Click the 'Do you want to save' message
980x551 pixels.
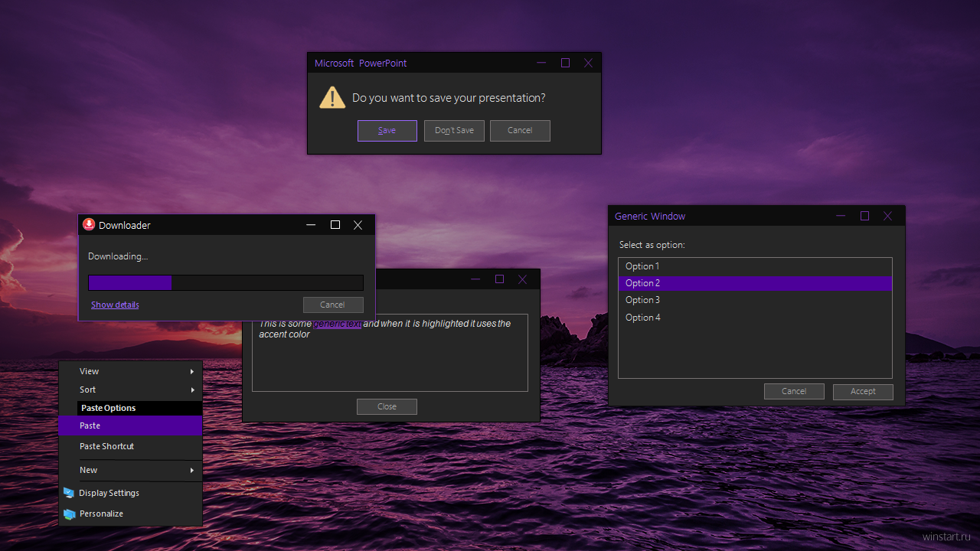click(449, 98)
